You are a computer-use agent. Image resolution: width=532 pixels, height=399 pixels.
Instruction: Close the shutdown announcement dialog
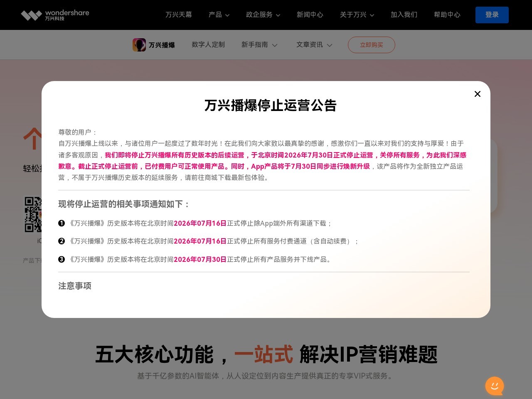478,94
